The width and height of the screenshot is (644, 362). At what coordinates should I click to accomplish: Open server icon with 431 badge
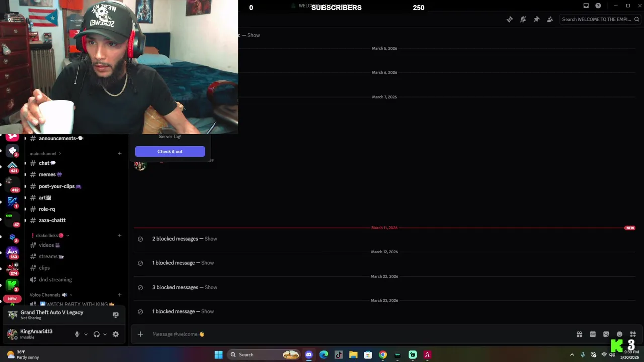[x=12, y=166]
